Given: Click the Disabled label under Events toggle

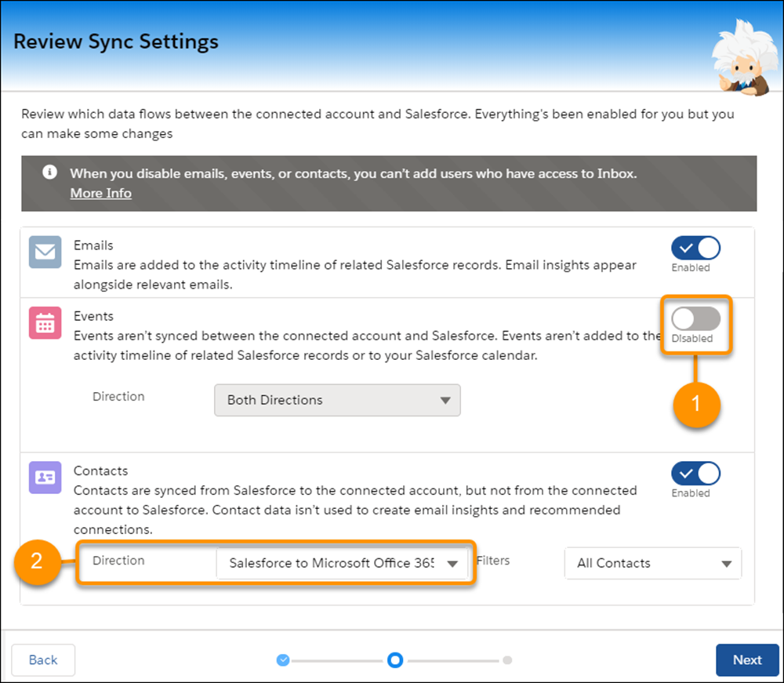Looking at the screenshot, I should click(692, 339).
